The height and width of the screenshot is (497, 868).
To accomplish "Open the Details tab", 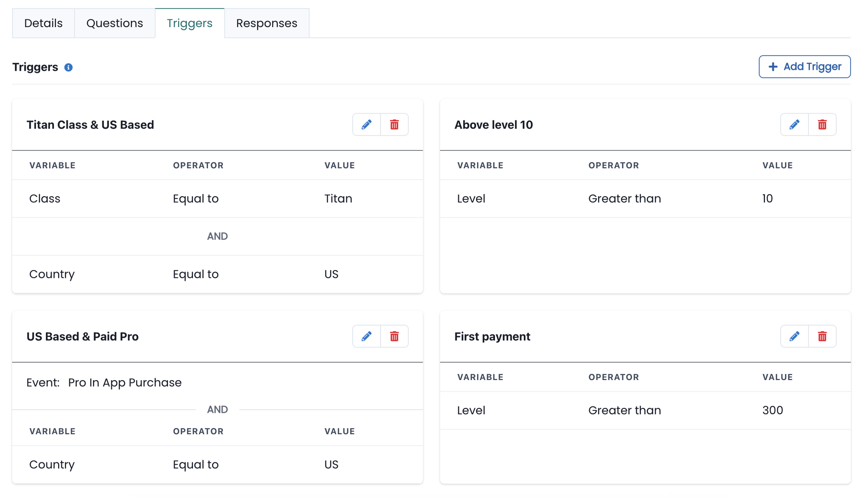I will click(x=43, y=23).
